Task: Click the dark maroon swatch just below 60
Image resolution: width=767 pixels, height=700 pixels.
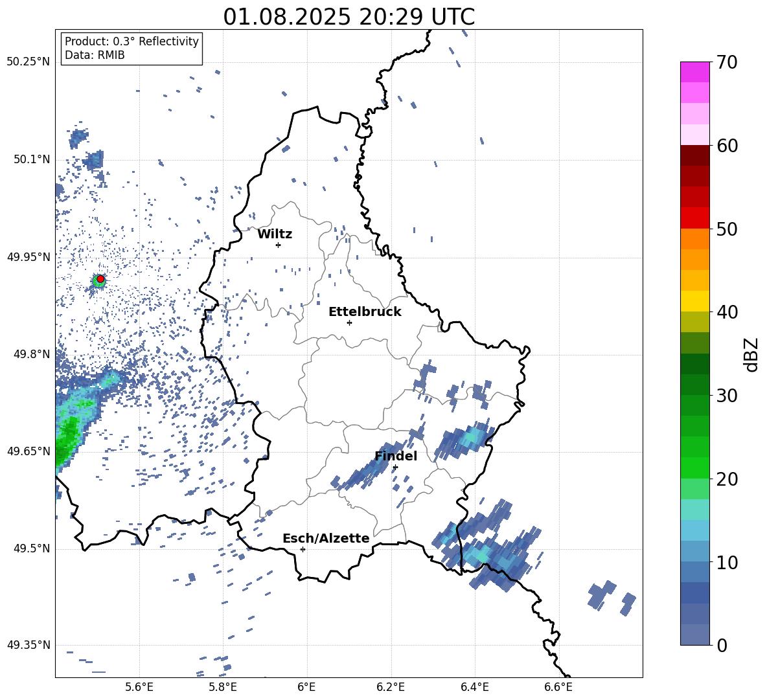Action: point(695,155)
